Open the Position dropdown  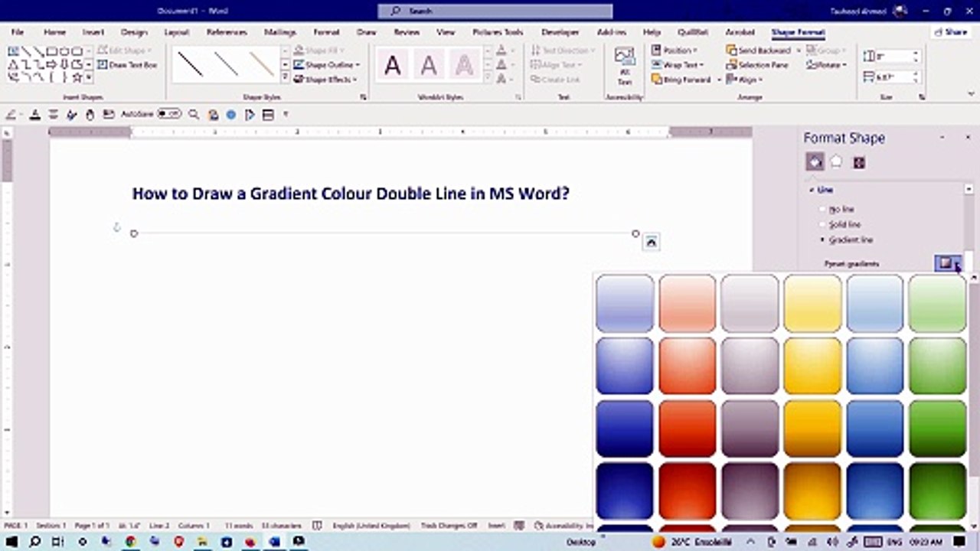click(675, 51)
